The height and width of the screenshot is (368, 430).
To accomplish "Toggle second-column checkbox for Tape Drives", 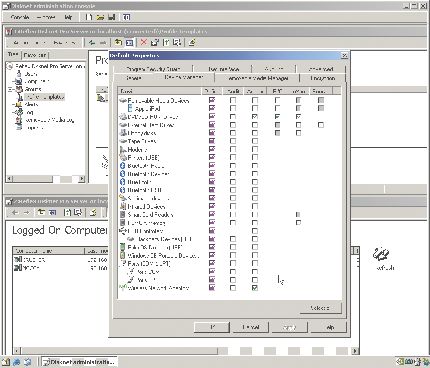I will pos(233,141).
